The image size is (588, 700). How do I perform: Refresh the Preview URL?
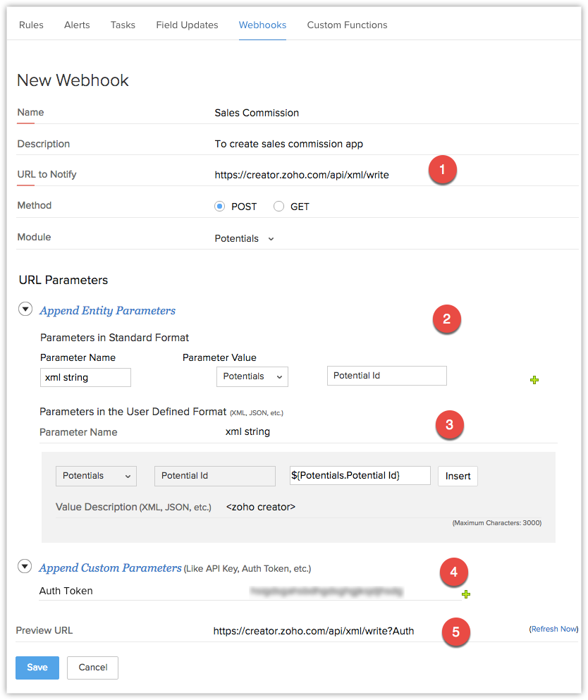tap(553, 628)
